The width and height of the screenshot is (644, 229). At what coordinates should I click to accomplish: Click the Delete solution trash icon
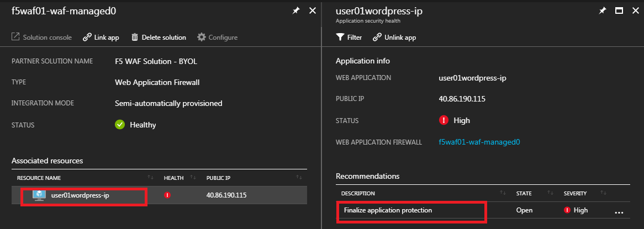135,38
